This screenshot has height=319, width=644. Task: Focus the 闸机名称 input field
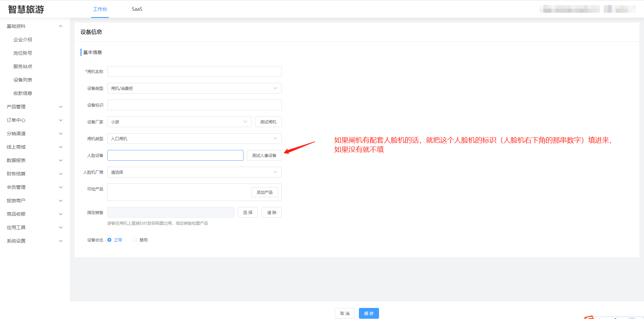194,71
